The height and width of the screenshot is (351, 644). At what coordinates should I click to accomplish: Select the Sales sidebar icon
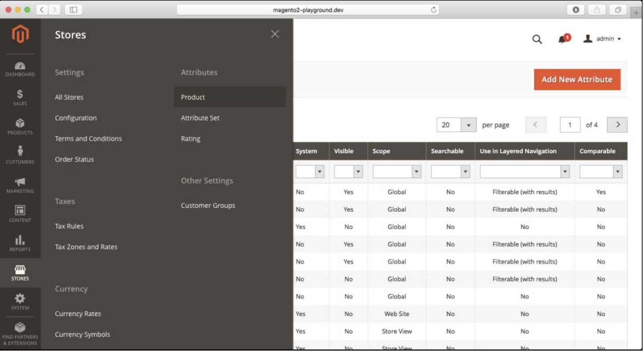tap(20, 97)
